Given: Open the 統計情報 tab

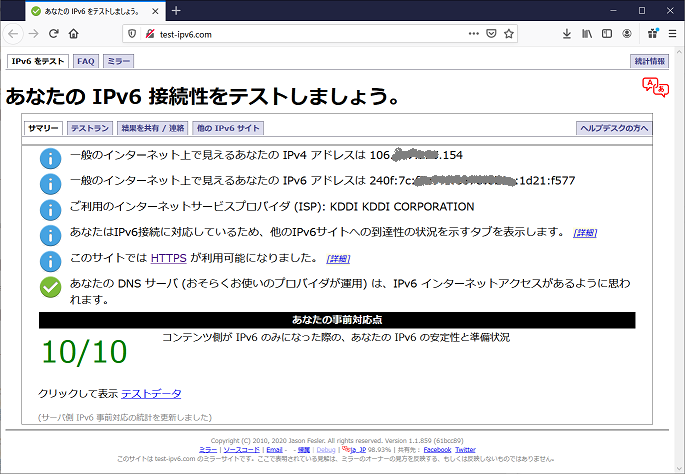Looking at the screenshot, I should click(650, 61).
